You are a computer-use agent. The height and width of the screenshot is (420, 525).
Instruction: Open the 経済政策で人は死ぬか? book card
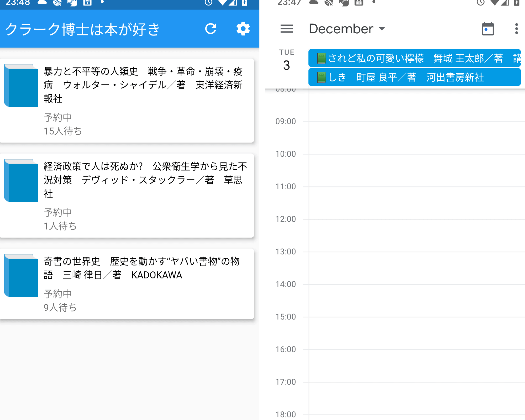[x=127, y=196]
